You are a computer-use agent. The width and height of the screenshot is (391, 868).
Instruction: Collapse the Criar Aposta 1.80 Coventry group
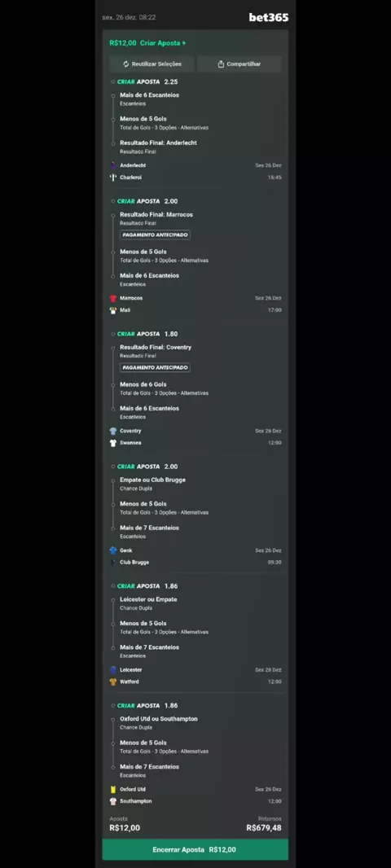(113, 335)
